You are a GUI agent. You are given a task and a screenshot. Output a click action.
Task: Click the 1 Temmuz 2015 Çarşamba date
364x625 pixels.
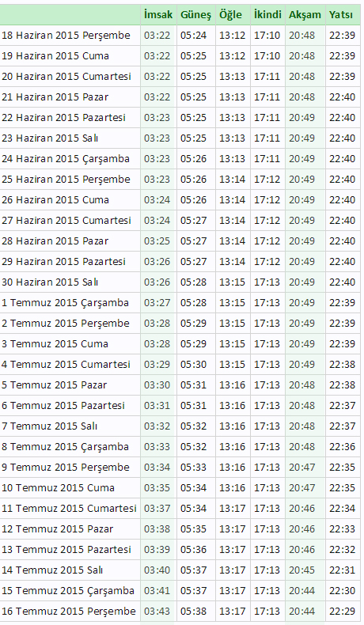coord(65,303)
